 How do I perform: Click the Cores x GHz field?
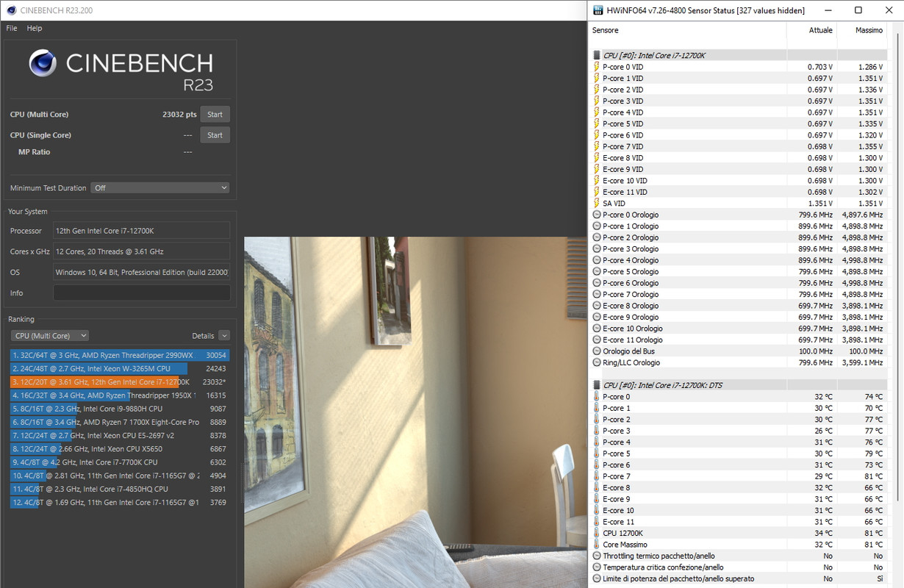[141, 251]
